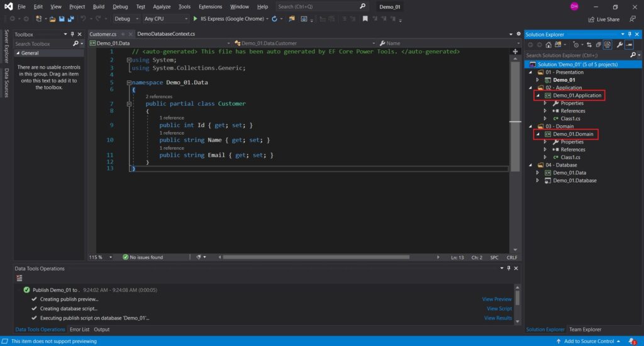Viewport: 644px width, 346px height.
Task: Click the Live Share icon
Action: pos(591,19)
